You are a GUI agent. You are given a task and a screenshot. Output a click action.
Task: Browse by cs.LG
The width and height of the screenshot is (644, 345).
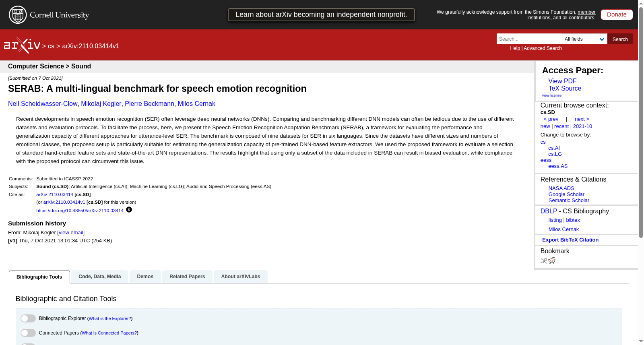555,154
